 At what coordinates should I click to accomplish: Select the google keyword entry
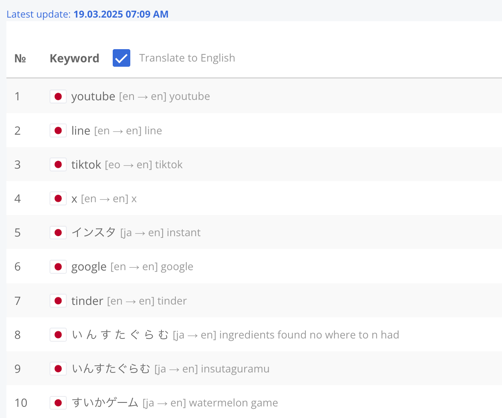(x=89, y=267)
